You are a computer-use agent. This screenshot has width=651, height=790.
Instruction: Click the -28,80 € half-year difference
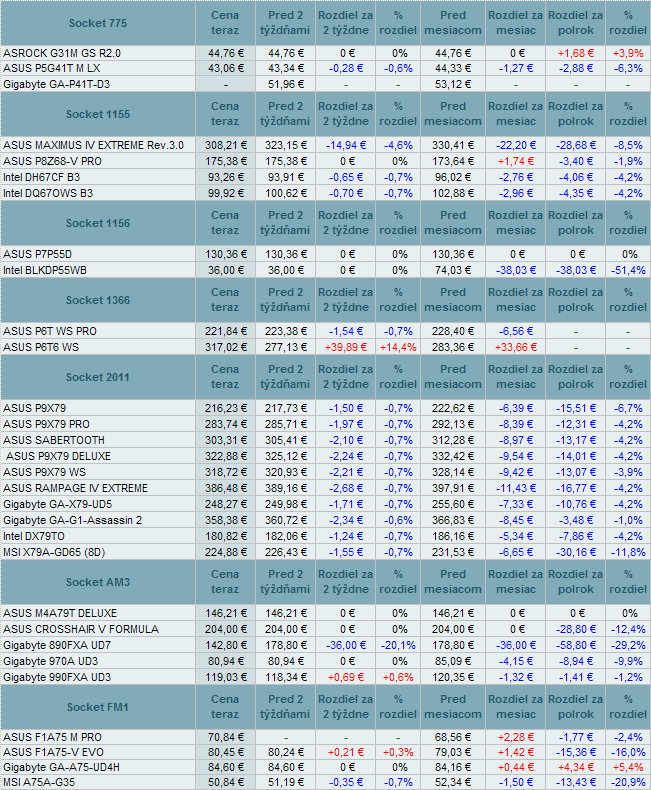tap(576, 630)
